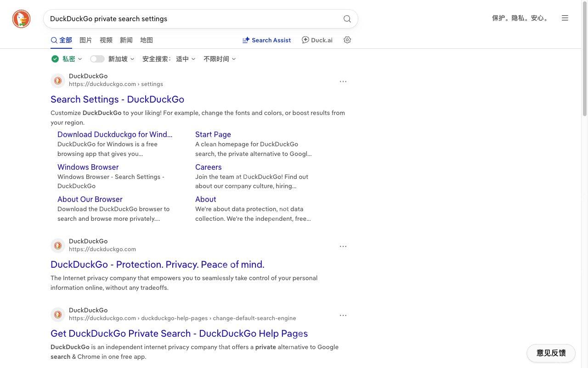Expand the 不限时间 time filter
The height and width of the screenshot is (368, 588).
(x=220, y=59)
